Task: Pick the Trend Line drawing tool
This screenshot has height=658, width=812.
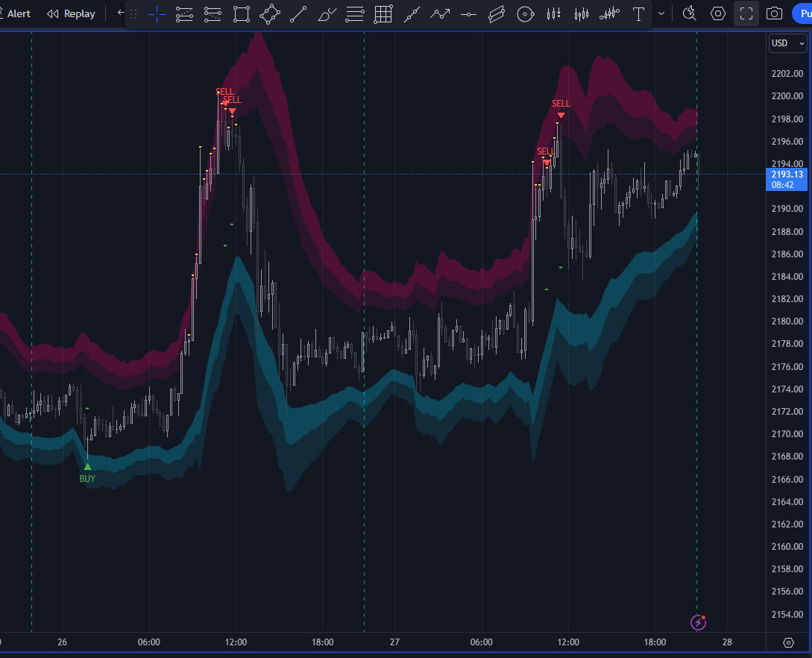Action: 298,14
